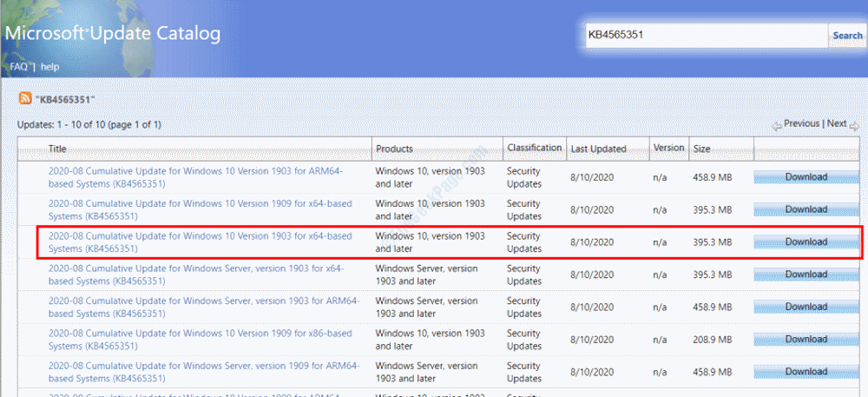
Task: Click n/a version cell in the Windows 10 1909 x64 row
Action: point(660,210)
